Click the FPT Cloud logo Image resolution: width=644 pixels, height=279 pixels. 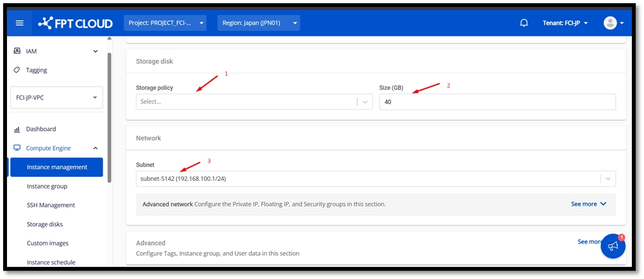(75, 23)
